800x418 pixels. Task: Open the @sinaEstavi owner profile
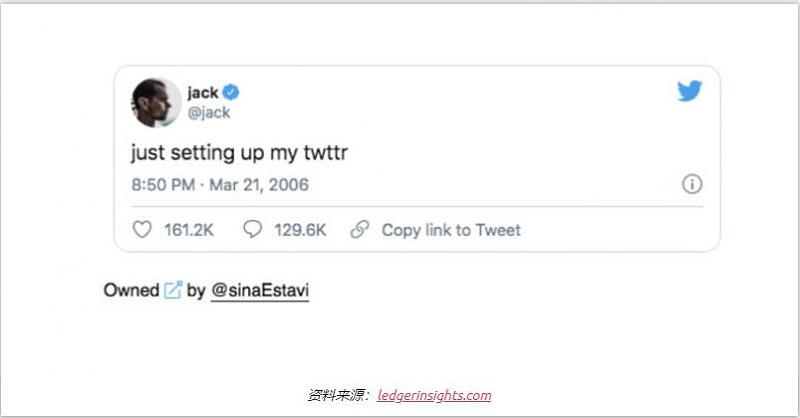260,290
